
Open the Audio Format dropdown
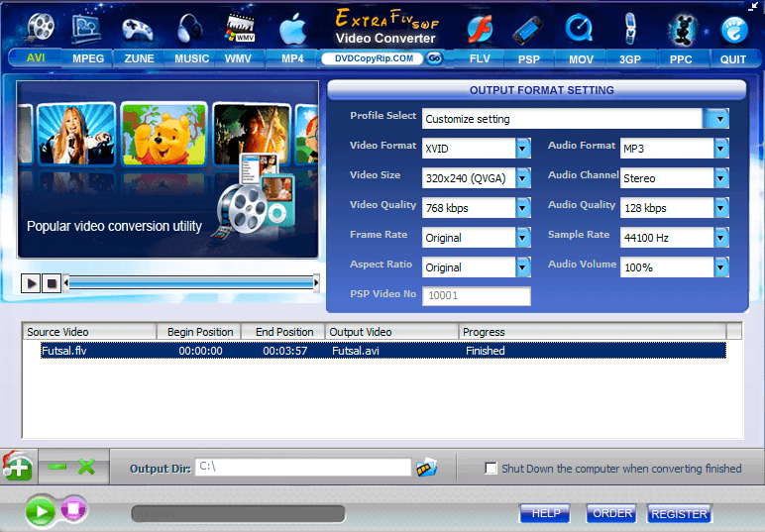tap(721, 149)
